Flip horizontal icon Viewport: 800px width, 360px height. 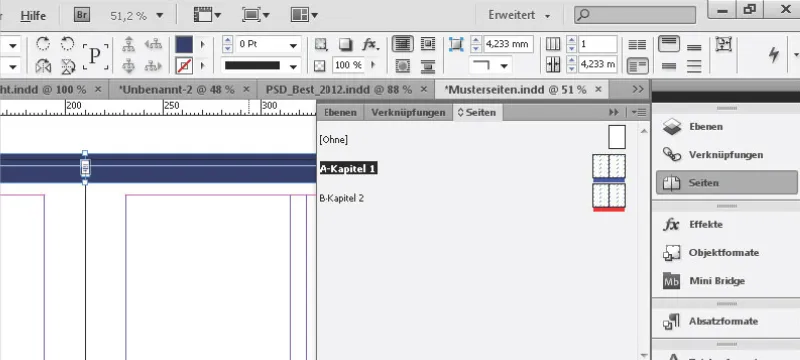pos(43,66)
